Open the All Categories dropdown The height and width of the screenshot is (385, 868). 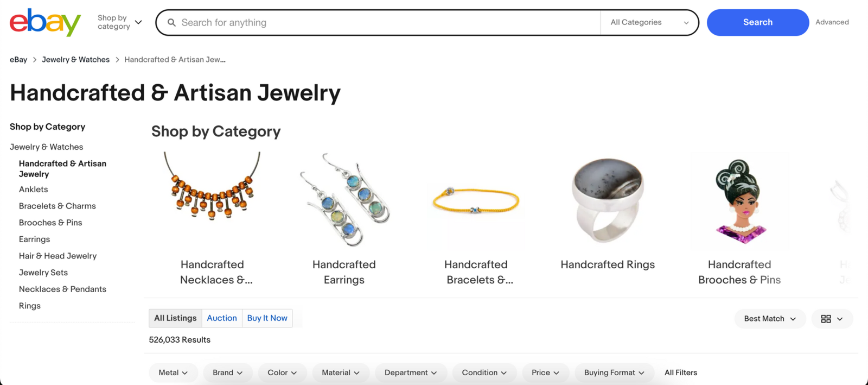pyautogui.click(x=649, y=22)
